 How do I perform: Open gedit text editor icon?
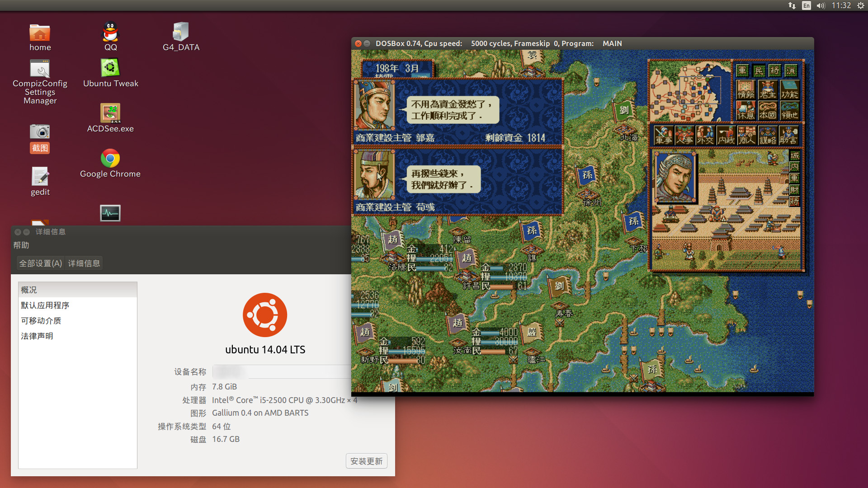(40, 182)
